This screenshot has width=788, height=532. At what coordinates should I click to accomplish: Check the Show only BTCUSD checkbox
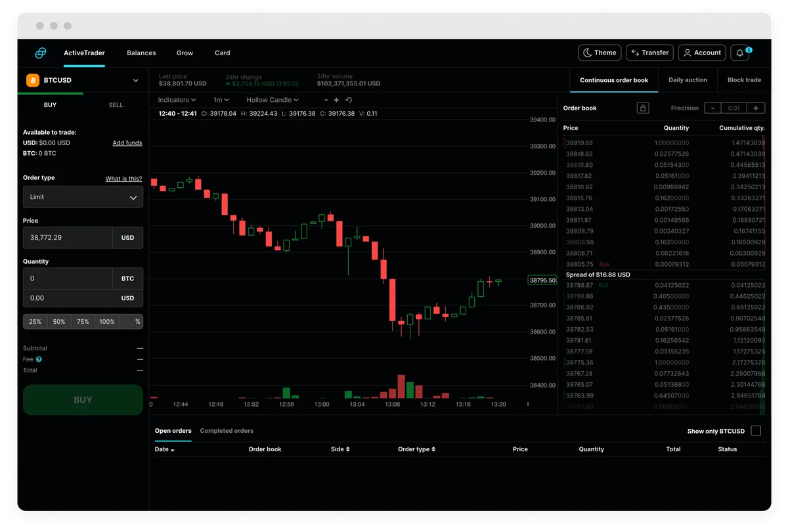pos(756,431)
